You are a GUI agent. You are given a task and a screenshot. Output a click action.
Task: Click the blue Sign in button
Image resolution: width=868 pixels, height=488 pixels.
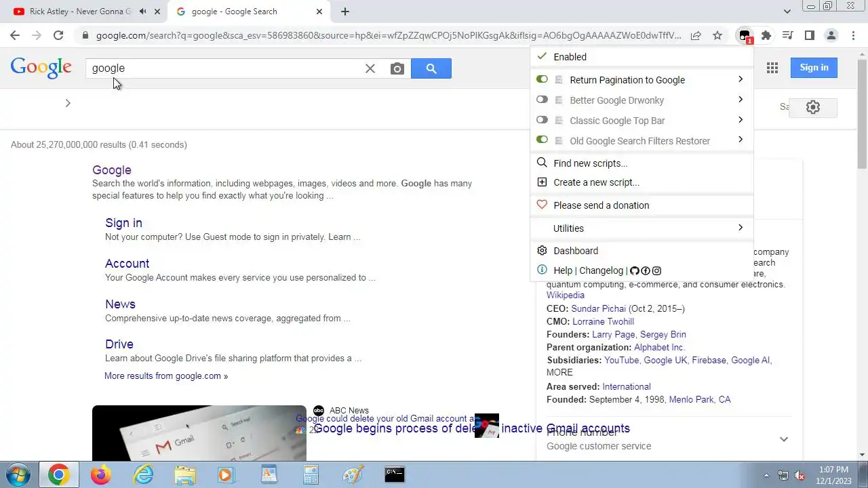814,67
